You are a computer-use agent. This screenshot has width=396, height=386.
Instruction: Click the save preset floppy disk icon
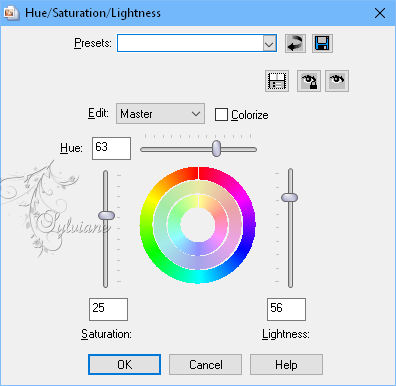(322, 43)
